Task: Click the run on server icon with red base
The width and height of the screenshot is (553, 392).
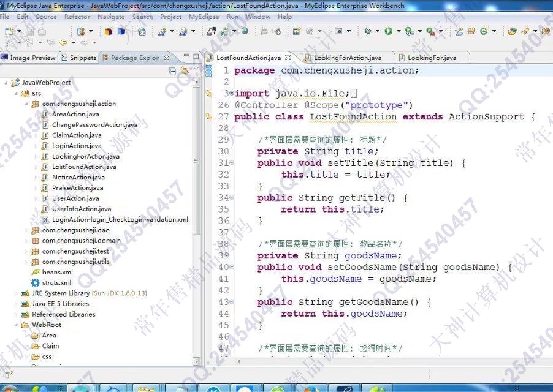Action: [x=430, y=31]
